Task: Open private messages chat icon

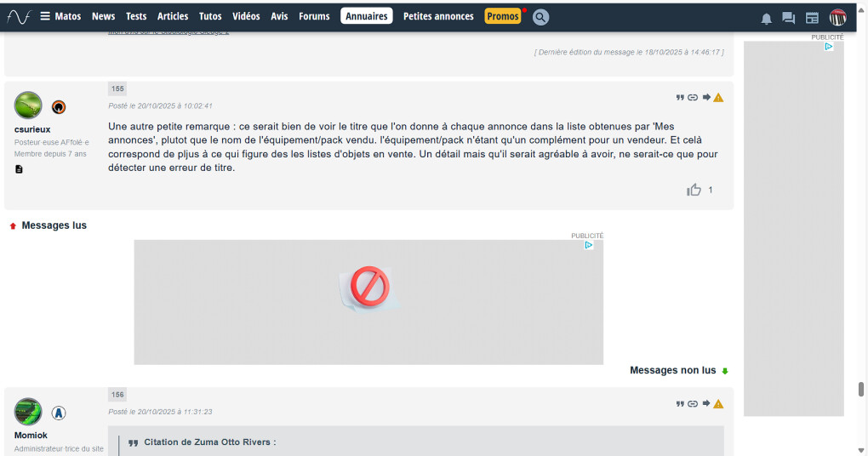Action: click(x=789, y=18)
